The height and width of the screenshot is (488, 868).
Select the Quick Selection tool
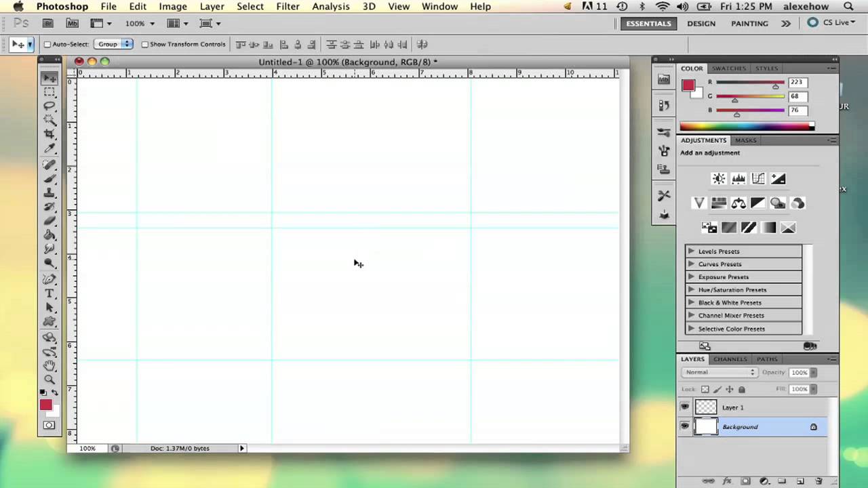[50, 121]
